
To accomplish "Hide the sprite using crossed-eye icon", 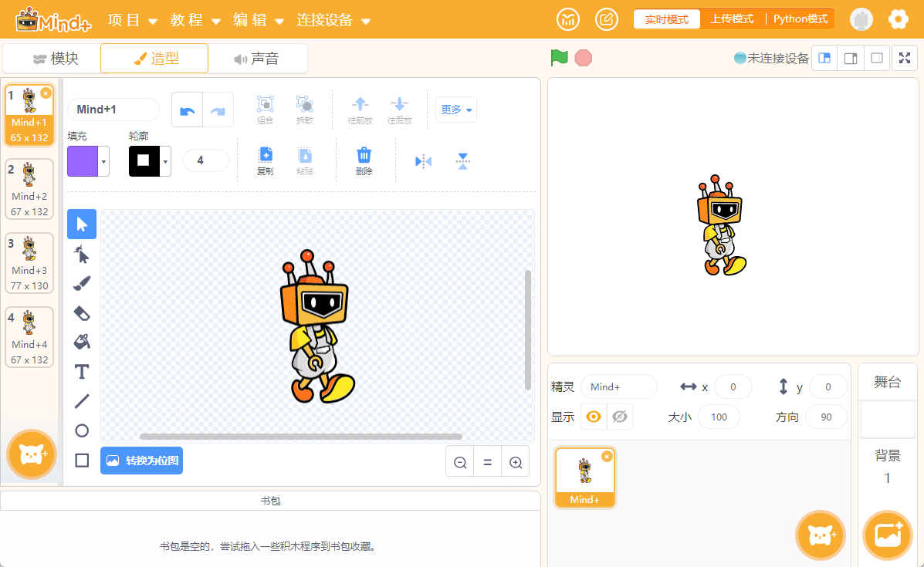I will (619, 417).
